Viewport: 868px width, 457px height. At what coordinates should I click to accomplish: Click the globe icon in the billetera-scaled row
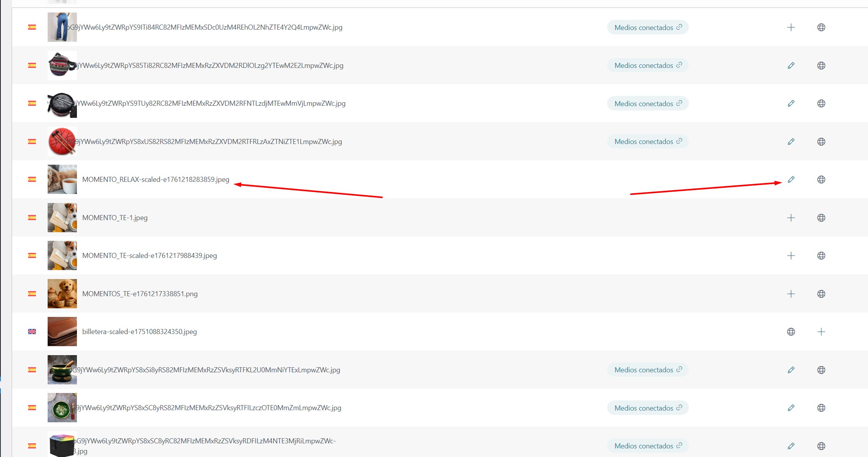(791, 332)
